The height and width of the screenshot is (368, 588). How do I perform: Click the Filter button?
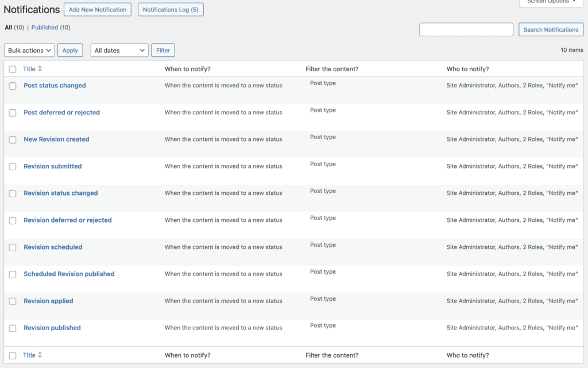pyautogui.click(x=163, y=50)
